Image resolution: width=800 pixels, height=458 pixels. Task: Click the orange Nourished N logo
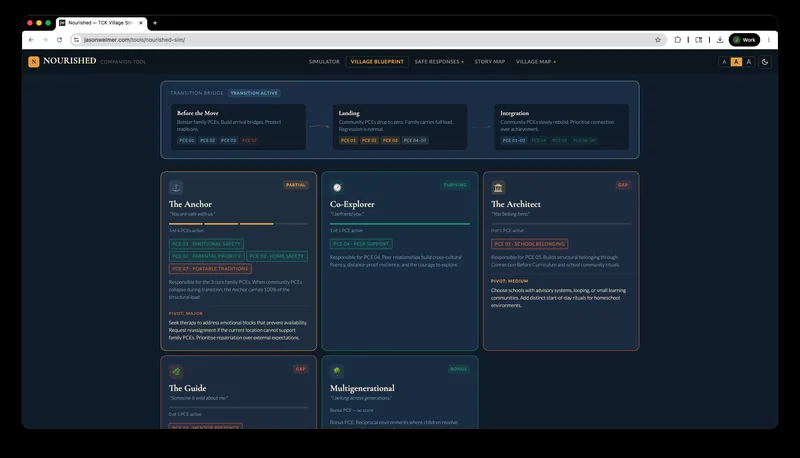(x=34, y=62)
